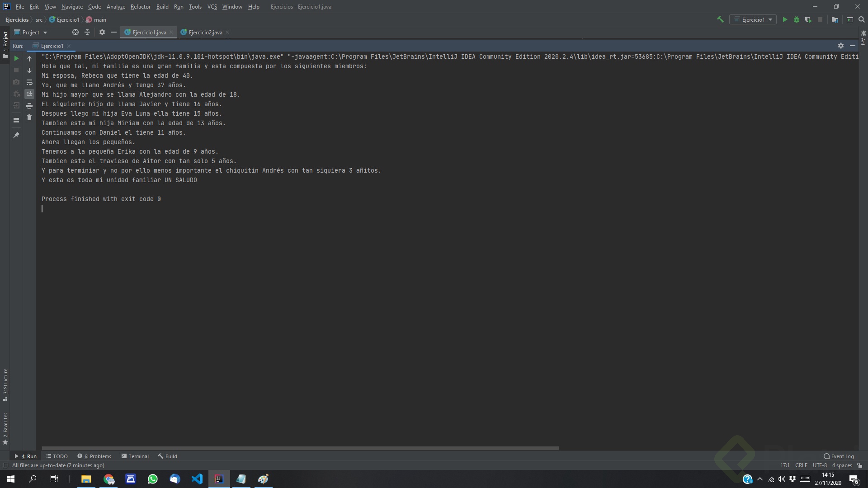This screenshot has width=868, height=488.
Task: Toggle Soft-Wrap for console output
Action: (x=29, y=82)
